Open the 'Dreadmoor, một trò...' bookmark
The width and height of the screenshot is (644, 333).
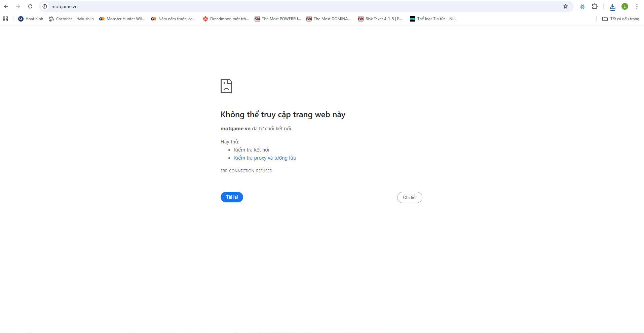click(x=226, y=19)
